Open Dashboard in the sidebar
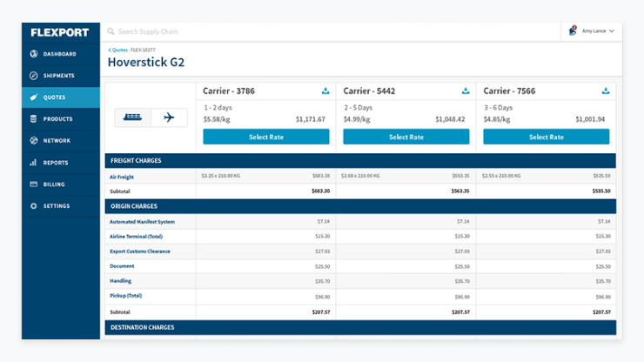This screenshot has height=362, width=644. click(x=61, y=54)
